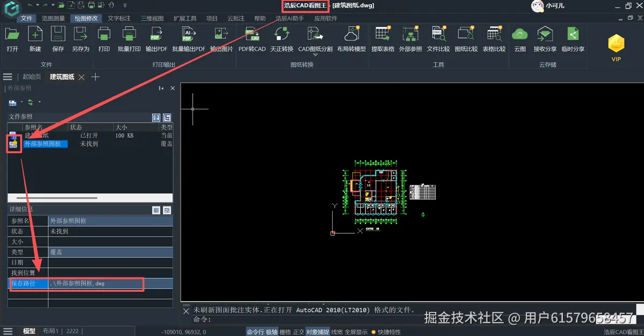
Task: Click redo arrow in quick access toolbar
Action: tap(45, 5)
